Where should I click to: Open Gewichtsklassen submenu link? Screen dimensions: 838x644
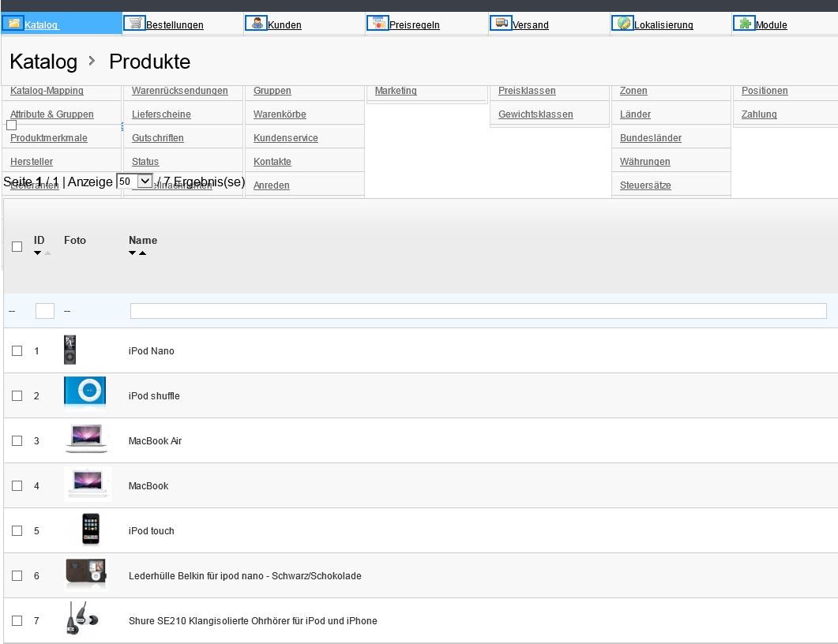click(535, 114)
